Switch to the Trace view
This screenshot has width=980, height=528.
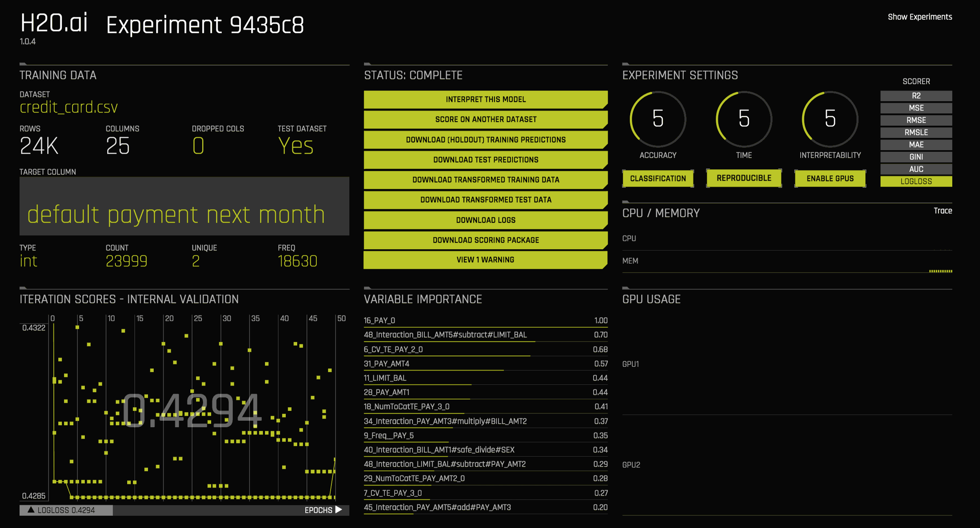tap(942, 211)
